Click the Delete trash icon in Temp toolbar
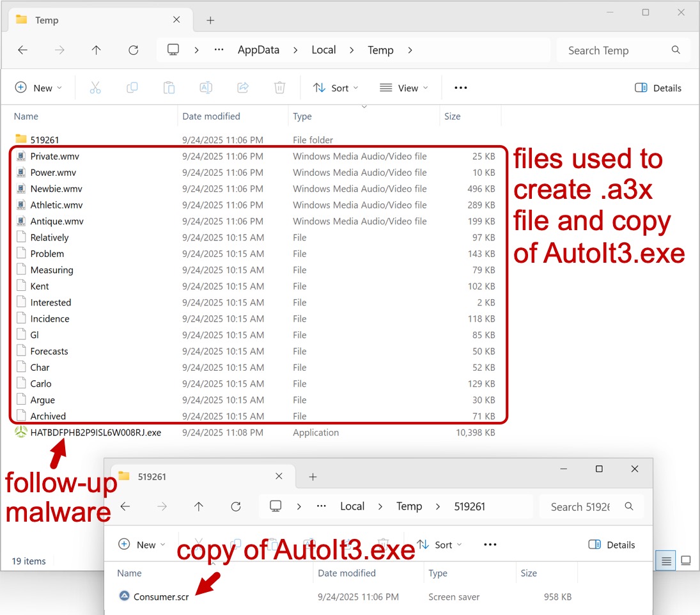Viewport: 700px width, 615px height. (279, 88)
